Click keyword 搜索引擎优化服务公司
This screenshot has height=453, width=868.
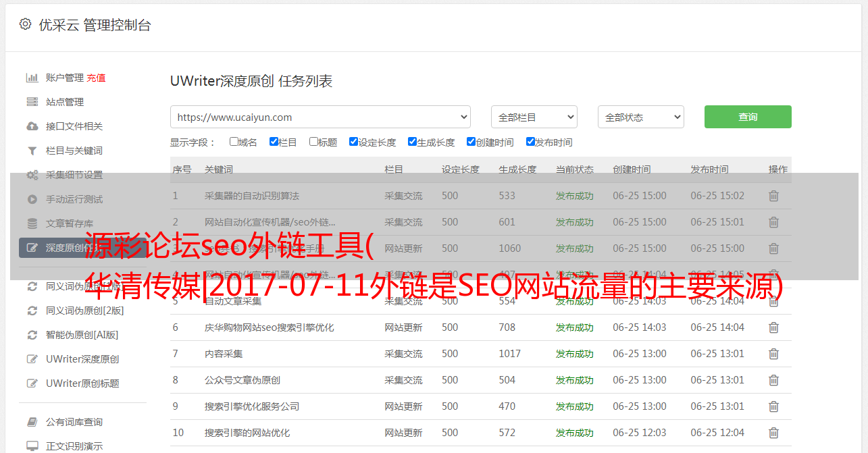(x=252, y=406)
